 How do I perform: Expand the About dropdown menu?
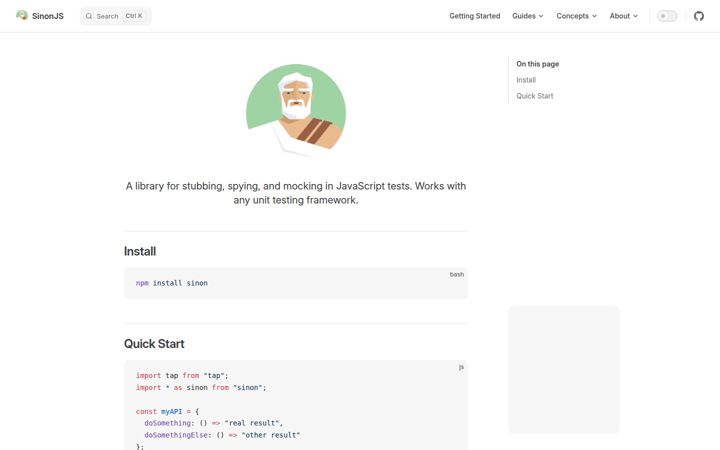624,16
